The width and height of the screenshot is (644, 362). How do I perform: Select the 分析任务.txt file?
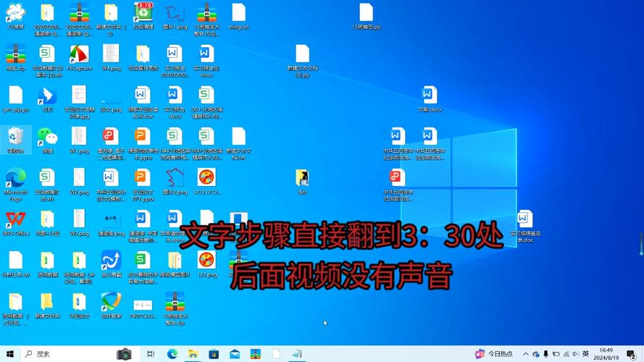pyautogui.click(x=16, y=265)
